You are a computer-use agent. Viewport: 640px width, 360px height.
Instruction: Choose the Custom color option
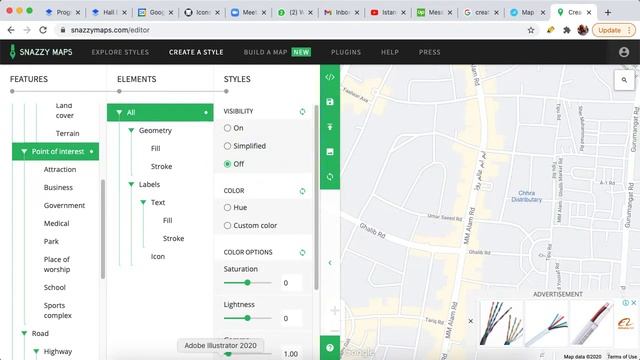pyautogui.click(x=227, y=226)
